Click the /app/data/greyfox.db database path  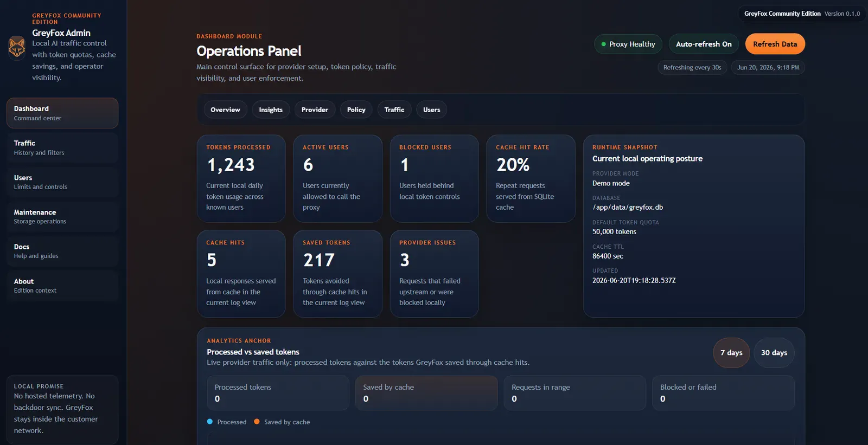point(628,207)
